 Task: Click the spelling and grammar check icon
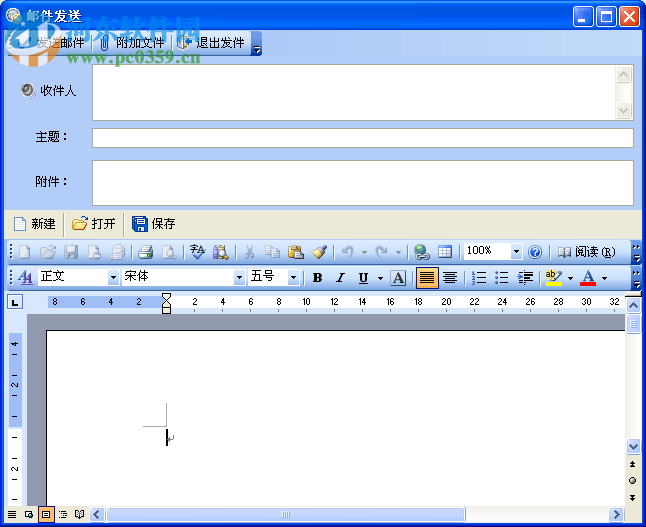coord(197,252)
